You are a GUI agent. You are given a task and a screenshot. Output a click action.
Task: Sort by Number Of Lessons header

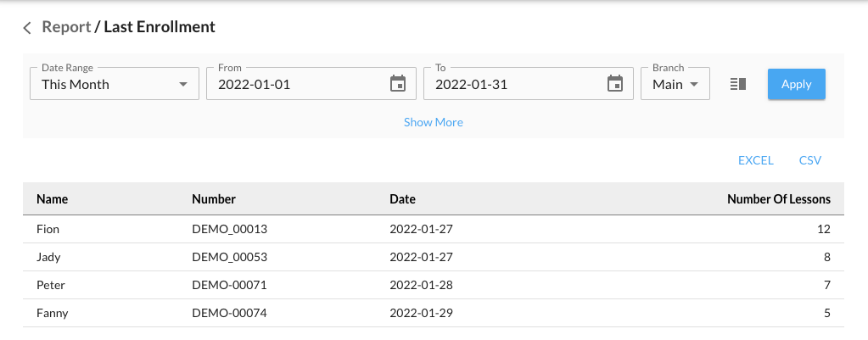tap(778, 199)
